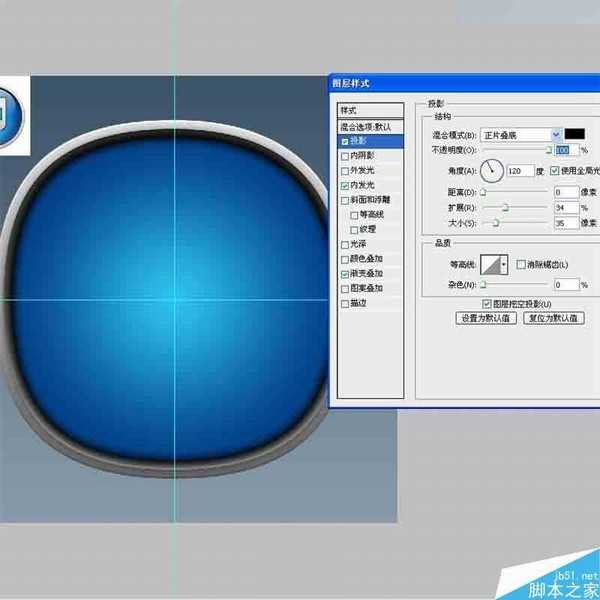Image resolution: width=600 pixels, height=600 pixels.
Task: Enable the 外发光 (Outer Glow) checkbox
Action: point(346,170)
